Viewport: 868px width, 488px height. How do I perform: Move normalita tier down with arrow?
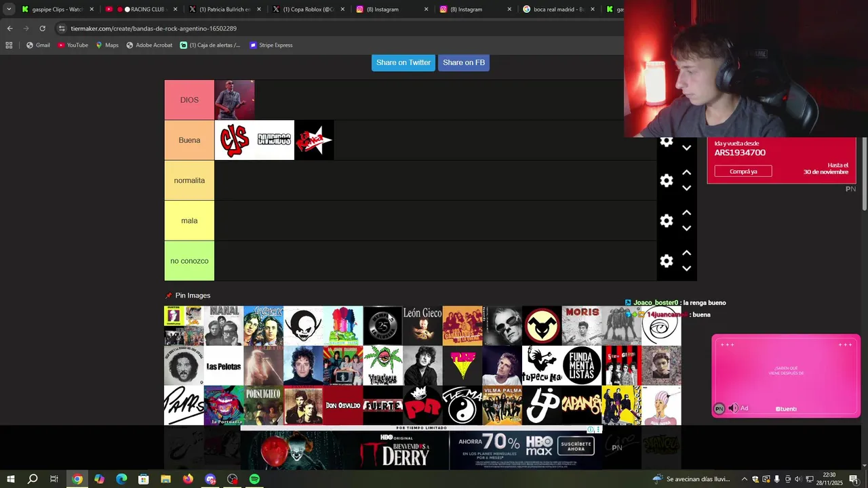(x=686, y=188)
